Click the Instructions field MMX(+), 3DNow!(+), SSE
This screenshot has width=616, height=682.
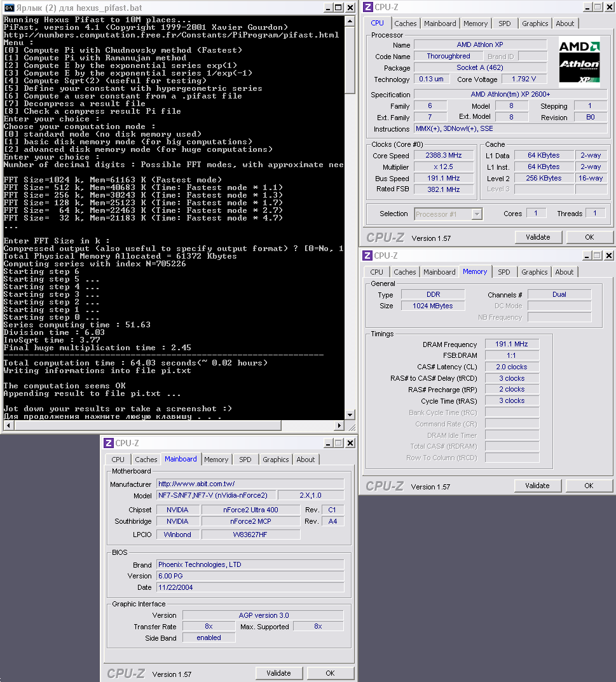click(510, 129)
